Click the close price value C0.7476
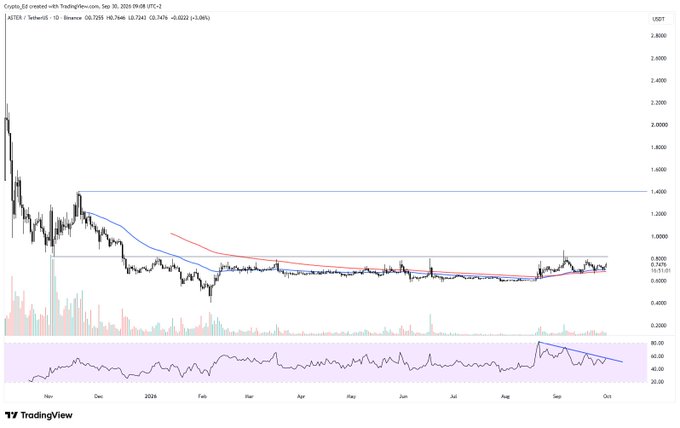The image size is (680, 428). pos(158,18)
